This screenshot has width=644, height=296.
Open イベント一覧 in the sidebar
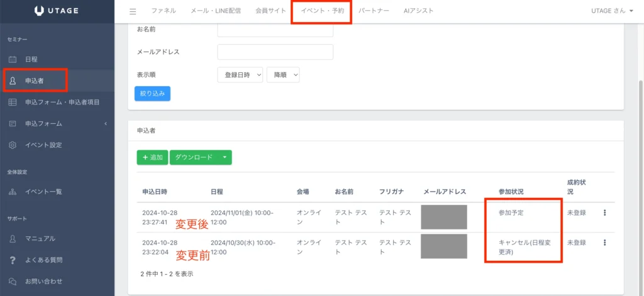pos(43,192)
